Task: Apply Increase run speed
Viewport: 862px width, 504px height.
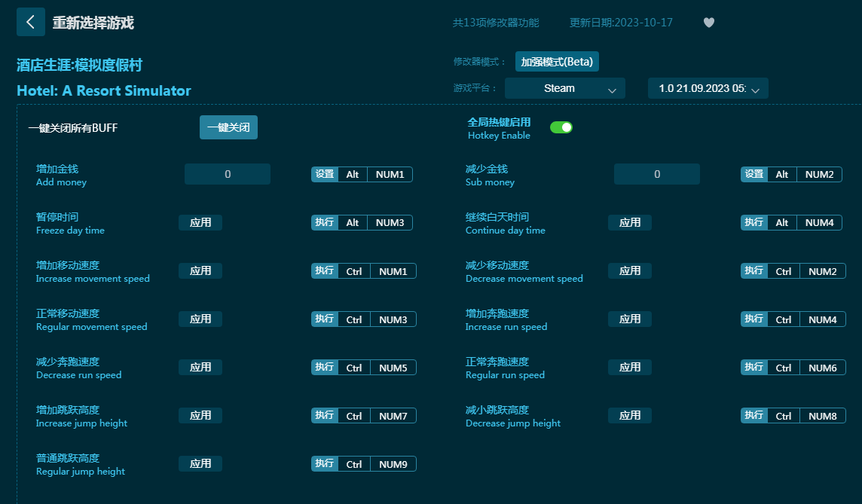Action: tap(629, 319)
